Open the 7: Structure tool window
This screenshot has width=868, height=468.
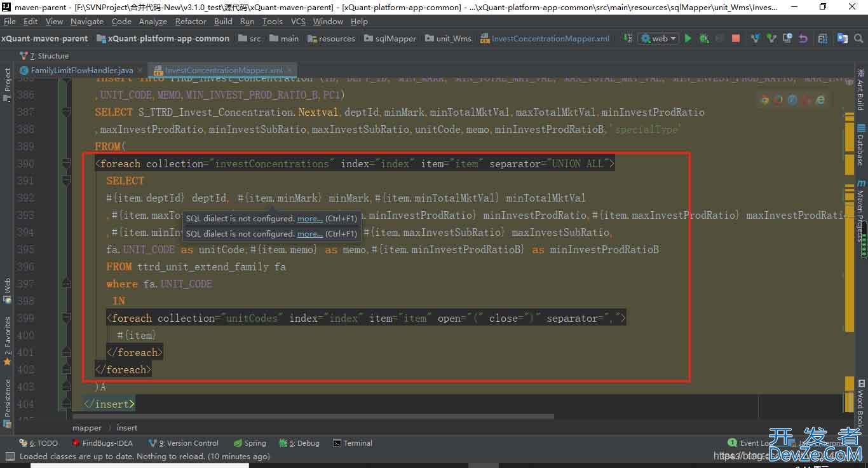coord(44,56)
